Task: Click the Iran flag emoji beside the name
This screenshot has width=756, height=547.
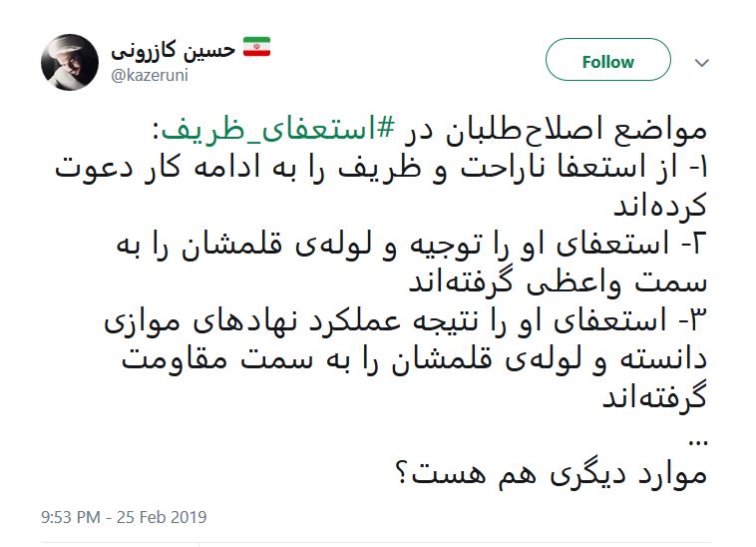Action: coord(257,48)
